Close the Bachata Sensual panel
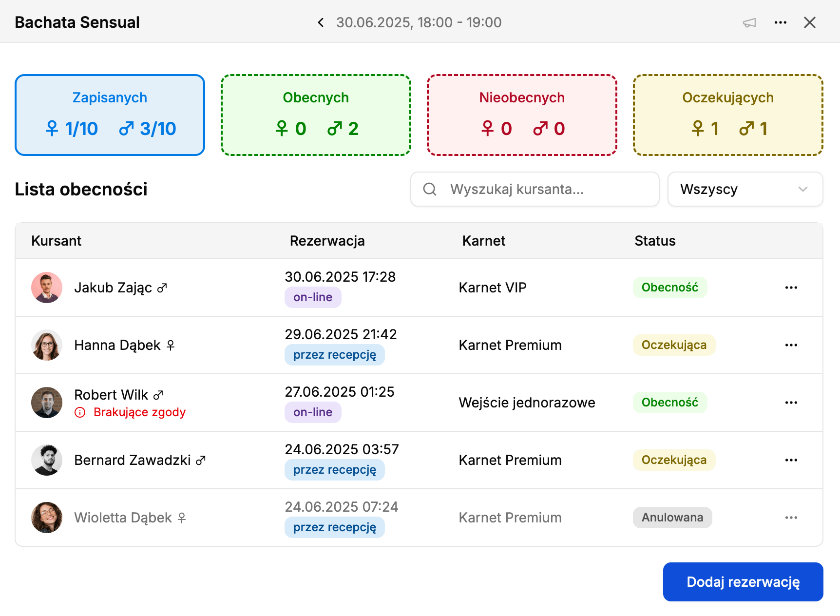This screenshot has width=840, height=616. [x=810, y=22]
